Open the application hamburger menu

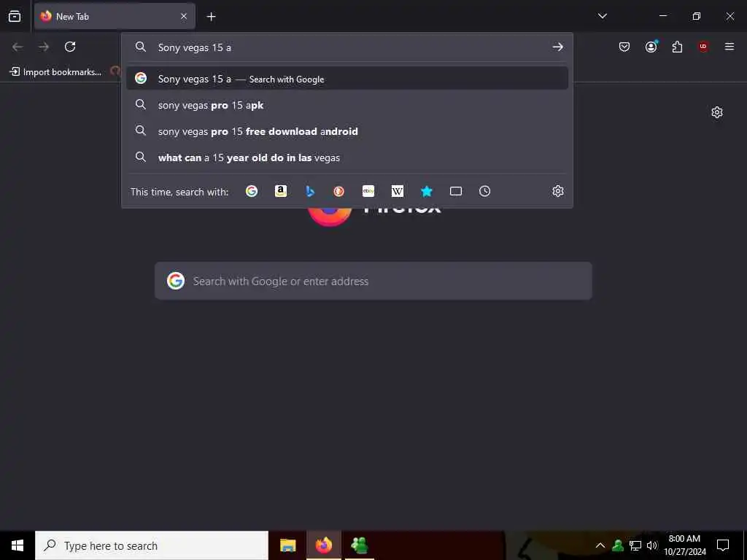click(x=729, y=47)
